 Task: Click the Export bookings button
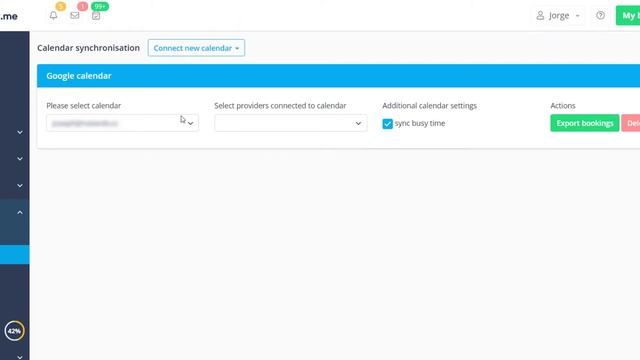point(584,123)
